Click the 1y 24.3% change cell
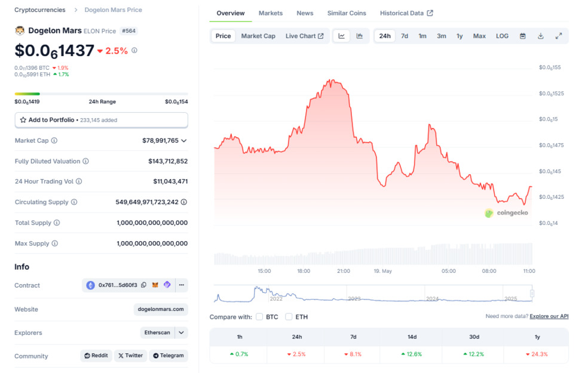 click(537, 354)
